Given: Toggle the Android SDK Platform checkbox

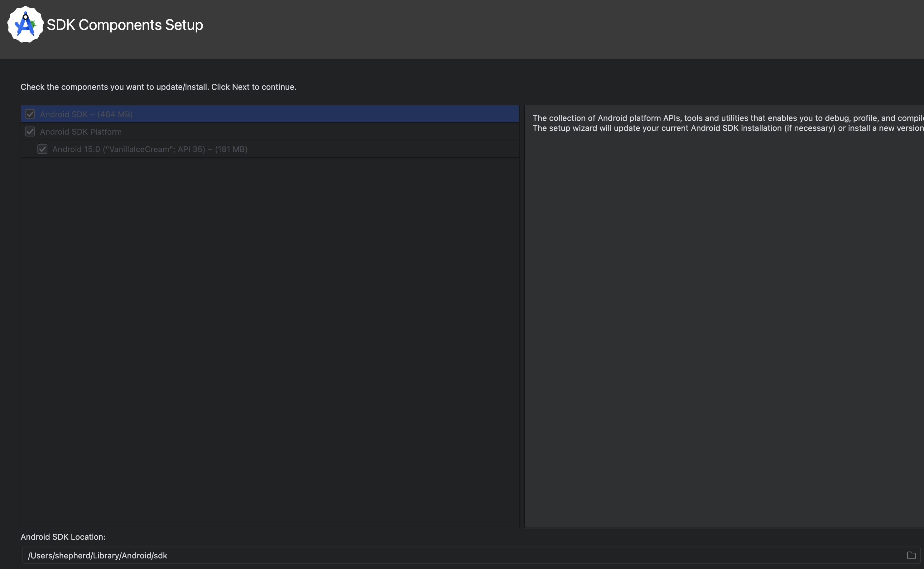Looking at the screenshot, I should click(30, 131).
